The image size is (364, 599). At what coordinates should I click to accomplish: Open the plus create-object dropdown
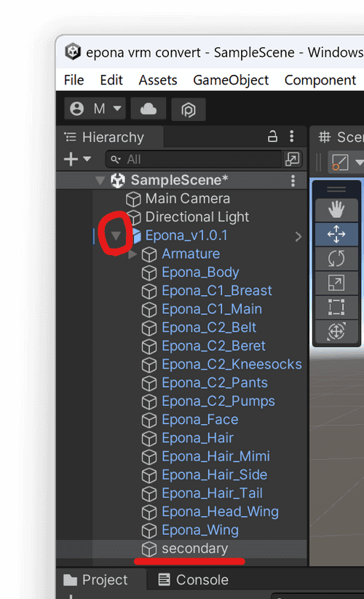(x=77, y=159)
